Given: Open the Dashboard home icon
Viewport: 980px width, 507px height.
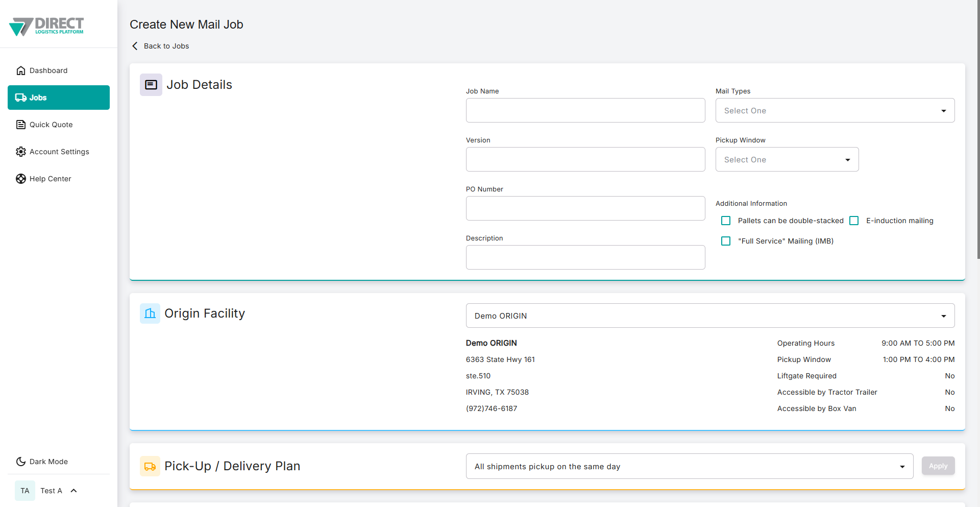Looking at the screenshot, I should click(21, 70).
